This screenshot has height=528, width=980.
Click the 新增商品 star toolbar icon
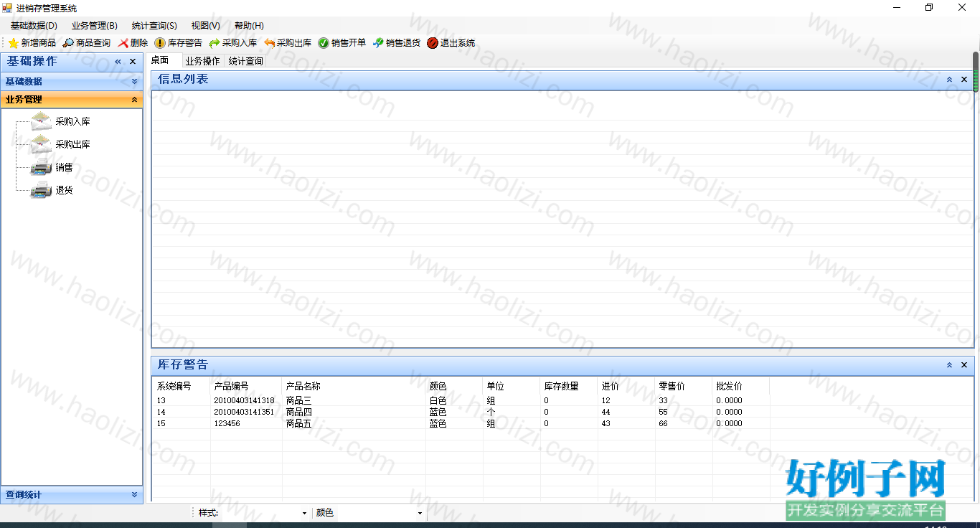(x=13, y=43)
